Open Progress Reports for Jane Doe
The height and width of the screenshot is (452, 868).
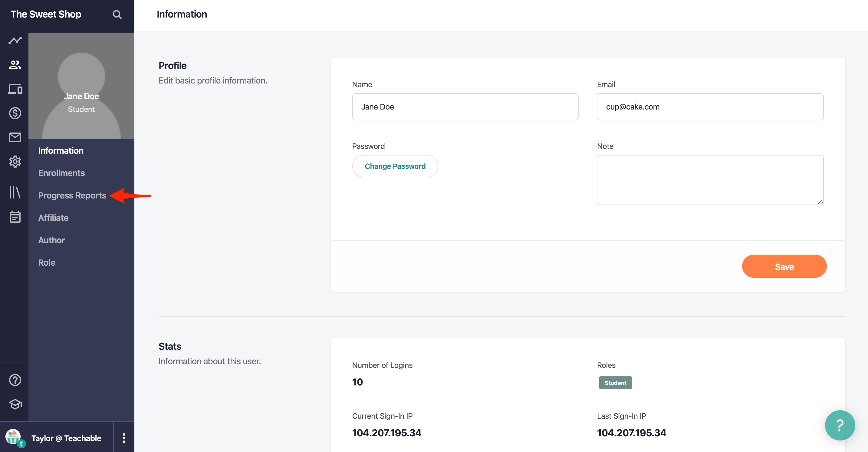click(72, 195)
